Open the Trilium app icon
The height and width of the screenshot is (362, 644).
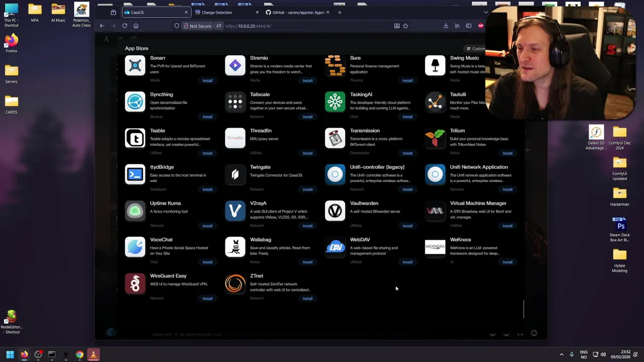[435, 138]
